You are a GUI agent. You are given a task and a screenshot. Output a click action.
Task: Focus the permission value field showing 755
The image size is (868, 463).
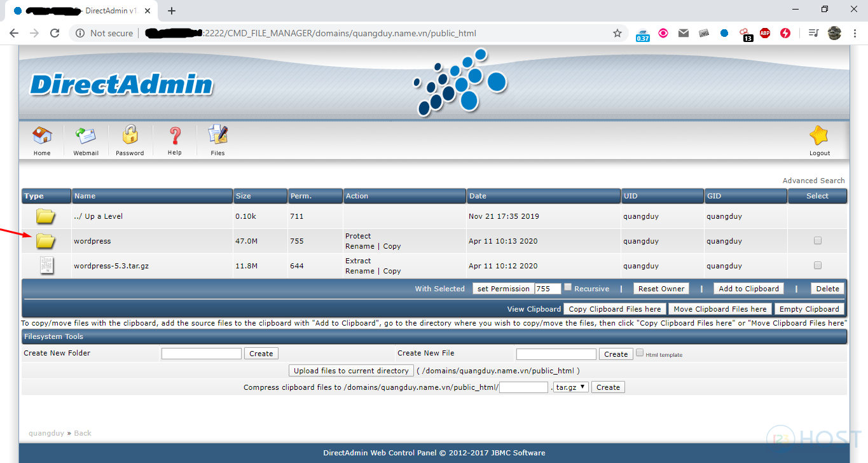tap(548, 289)
